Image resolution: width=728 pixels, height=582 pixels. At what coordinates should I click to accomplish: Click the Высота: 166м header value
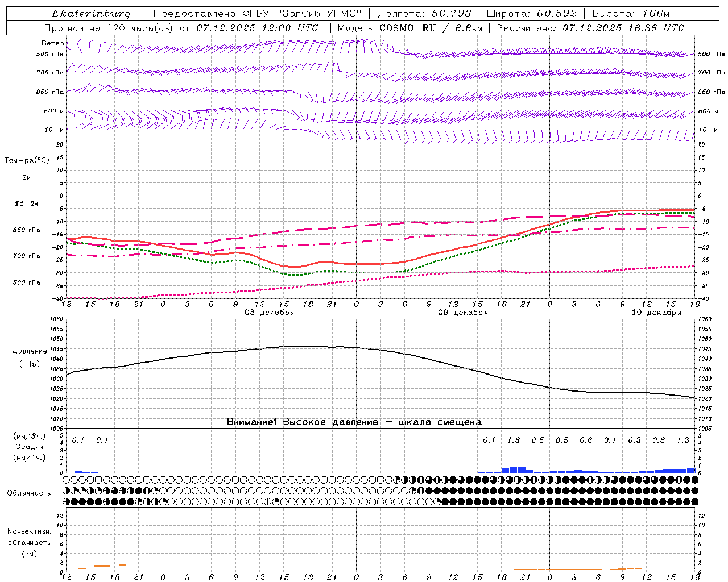point(631,14)
